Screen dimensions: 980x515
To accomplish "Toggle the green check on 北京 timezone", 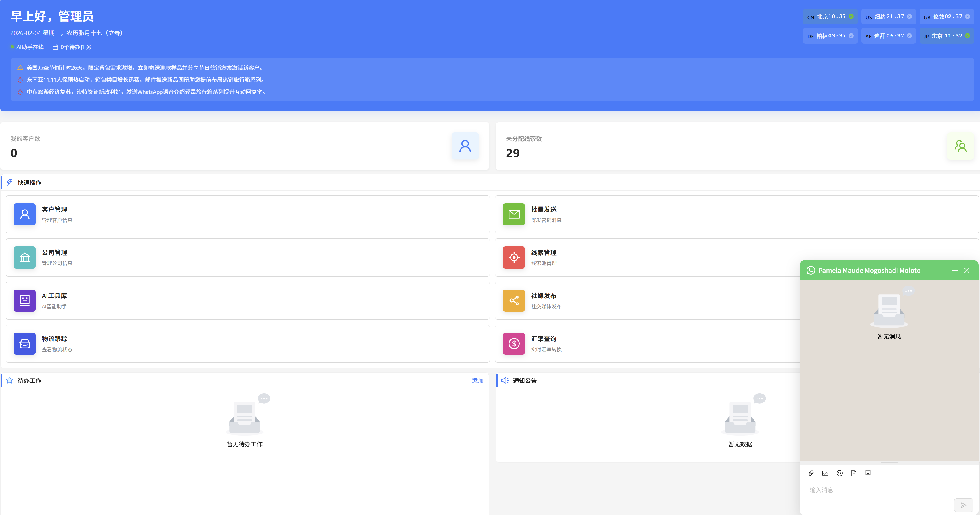I will point(851,17).
